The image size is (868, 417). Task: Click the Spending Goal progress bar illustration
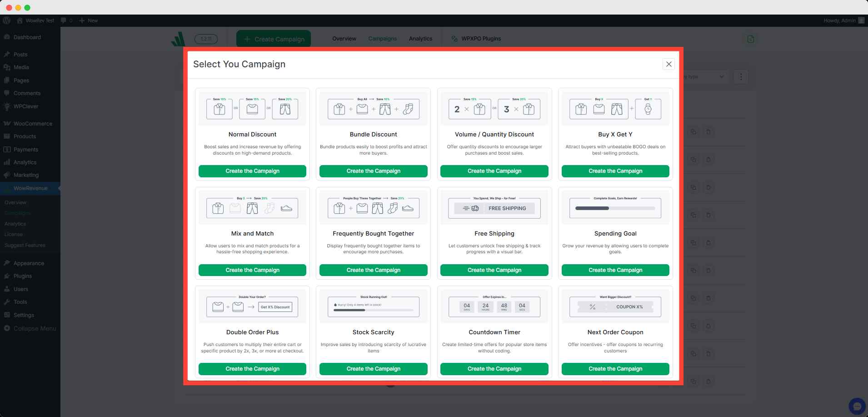click(615, 208)
